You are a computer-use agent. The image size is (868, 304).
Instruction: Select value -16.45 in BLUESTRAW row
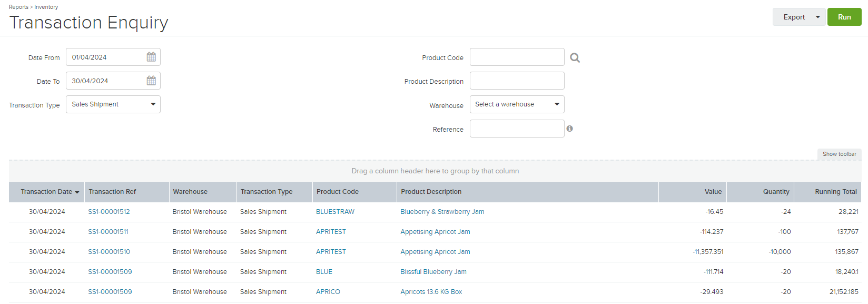pos(714,212)
